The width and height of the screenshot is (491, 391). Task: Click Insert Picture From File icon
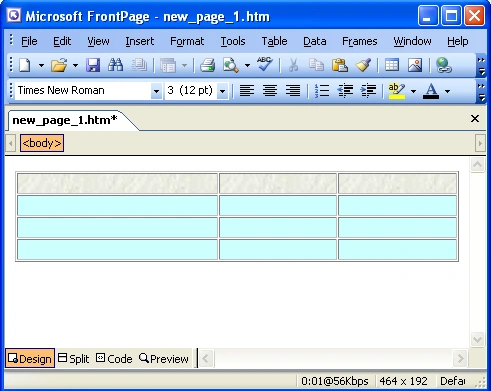tap(415, 65)
